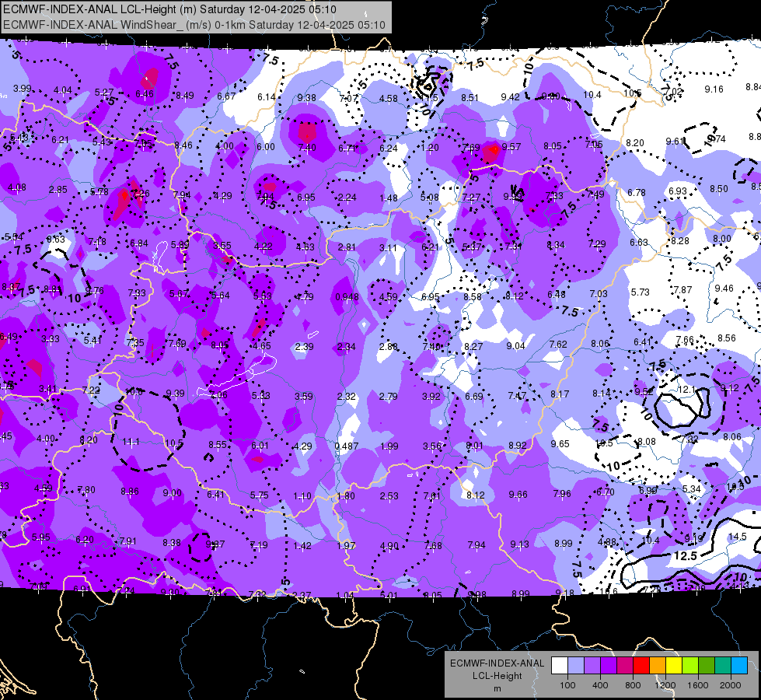Select the lime green legend swatch
761x700 pixels.
[690, 665]
